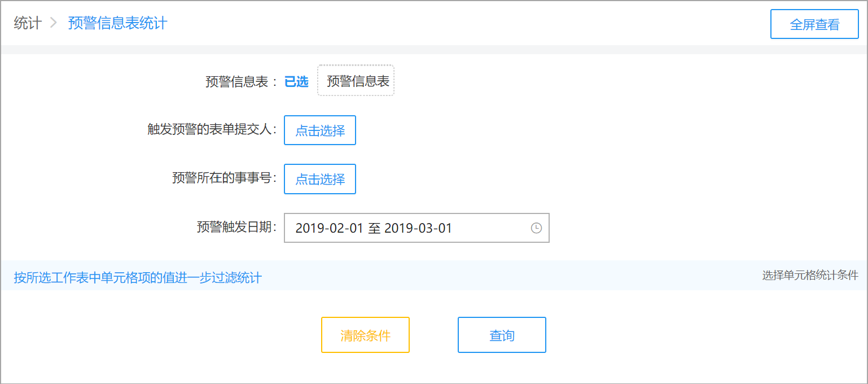The width and height of the screenshot is (868, 384).
Task: Choose 点击选择 for 预警所在的事事号
Action: pos(320,179)
